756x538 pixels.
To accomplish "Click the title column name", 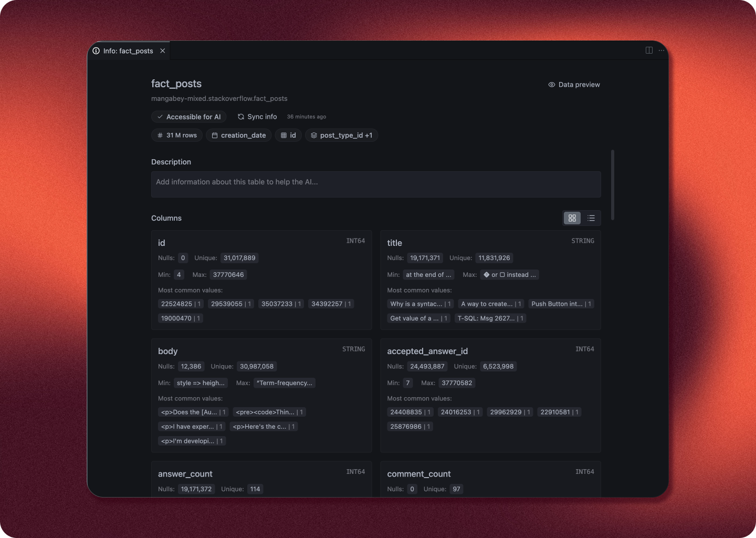I will click(395, 243).
